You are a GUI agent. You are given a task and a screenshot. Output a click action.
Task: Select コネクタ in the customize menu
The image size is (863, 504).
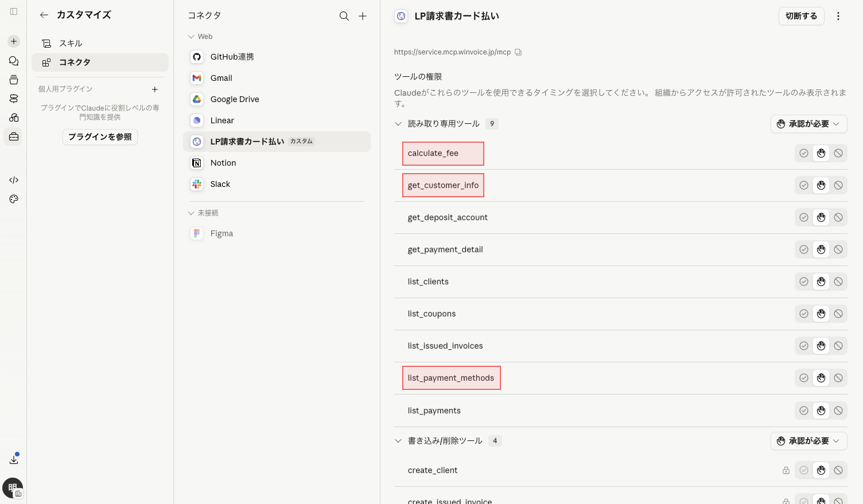[100, 62]
